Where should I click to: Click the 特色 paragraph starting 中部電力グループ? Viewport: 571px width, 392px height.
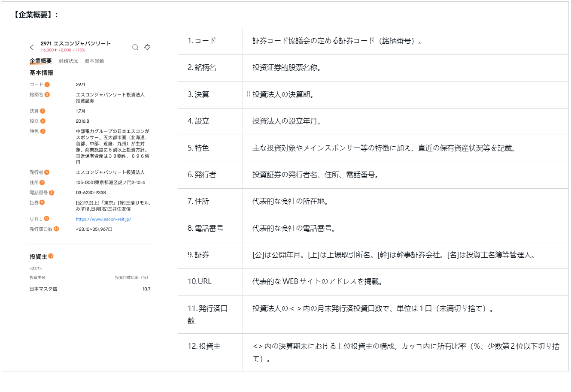coord(112,147)
